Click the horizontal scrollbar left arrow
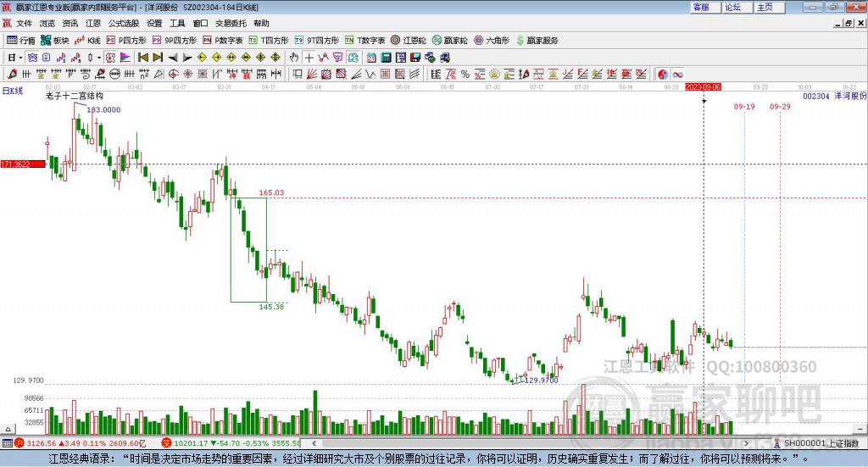 click(x=314, y=443)
